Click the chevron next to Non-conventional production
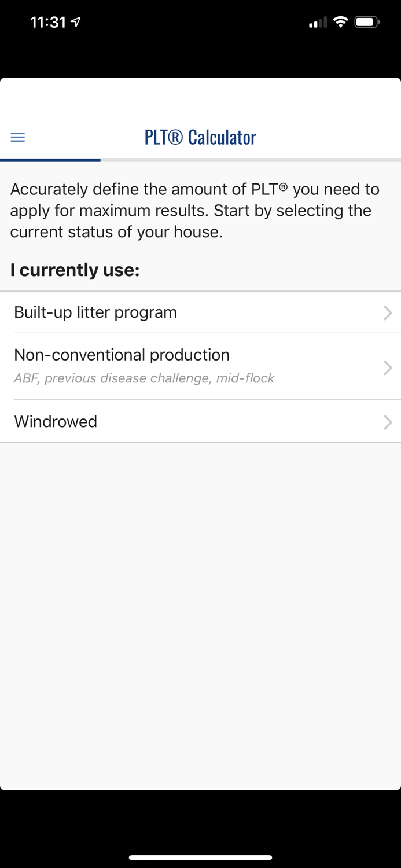401x868 pixels. (388, 367)
